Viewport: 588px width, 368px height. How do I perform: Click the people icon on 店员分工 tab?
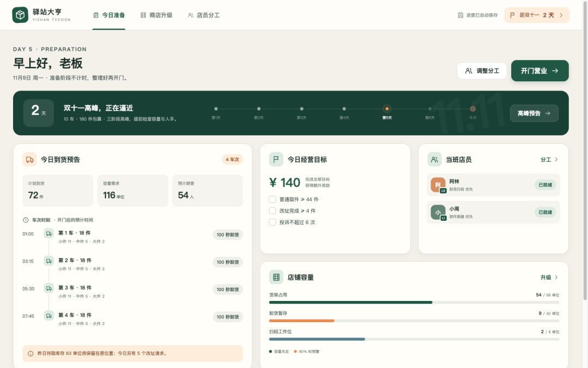(x=191, y=15)
